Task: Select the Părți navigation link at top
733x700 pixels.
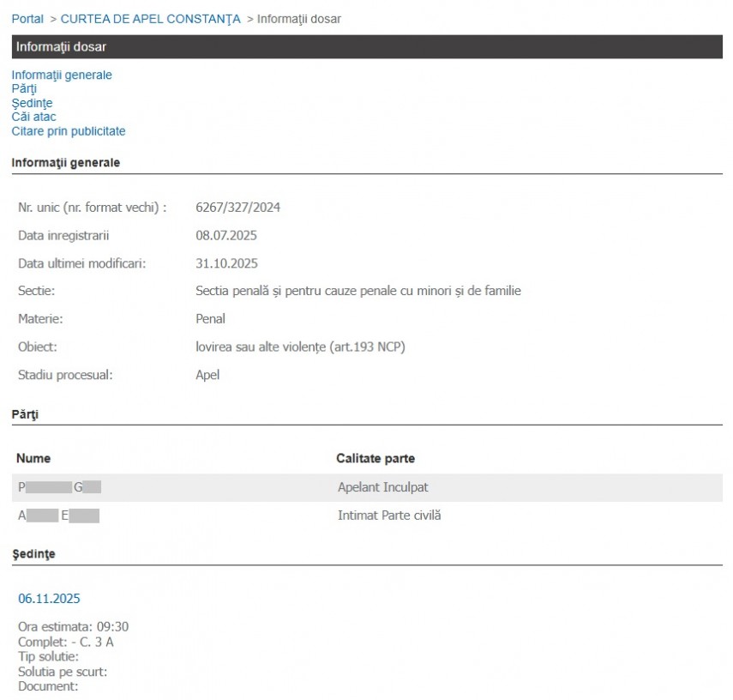Action: point(24,88)
